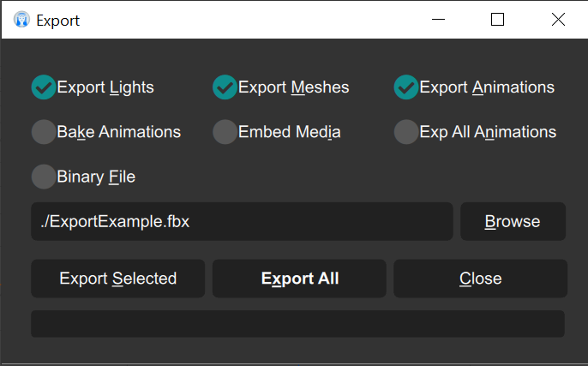This screenshot has width=588, height=366.
Task: Close the window with the X icon
Action: (x=558, y=20)
